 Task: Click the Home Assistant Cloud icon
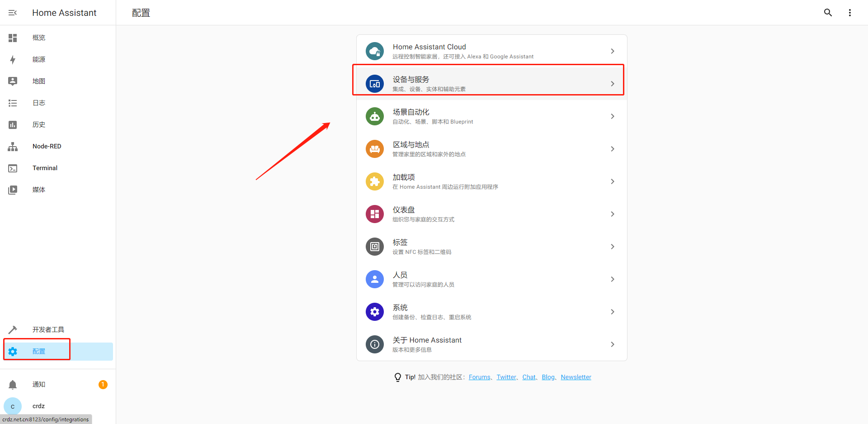click(374, 51)
